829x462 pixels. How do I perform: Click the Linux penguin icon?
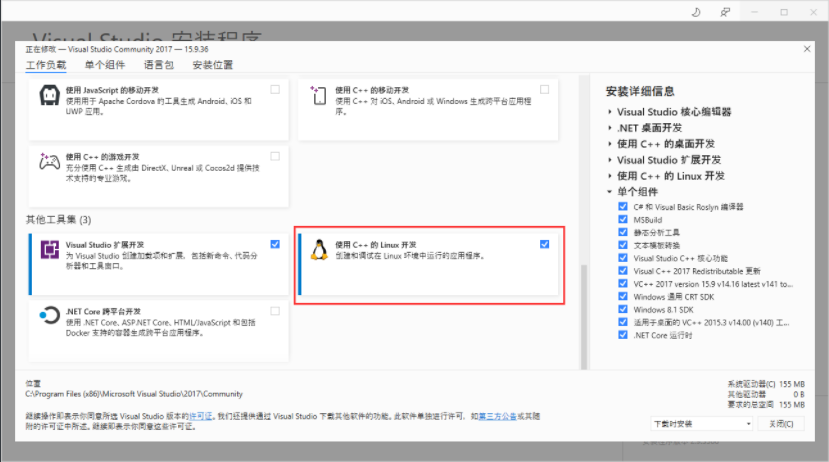coord(319,250)
